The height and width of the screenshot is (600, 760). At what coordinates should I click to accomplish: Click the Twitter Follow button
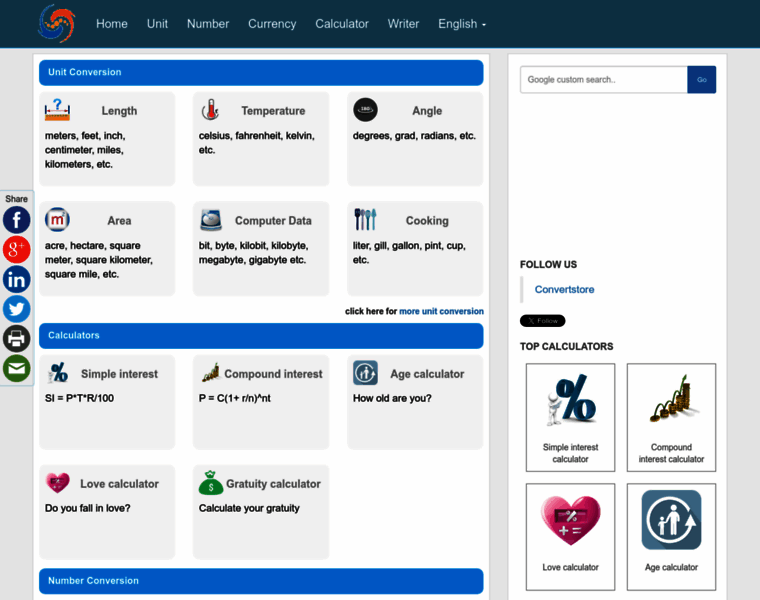542,321
